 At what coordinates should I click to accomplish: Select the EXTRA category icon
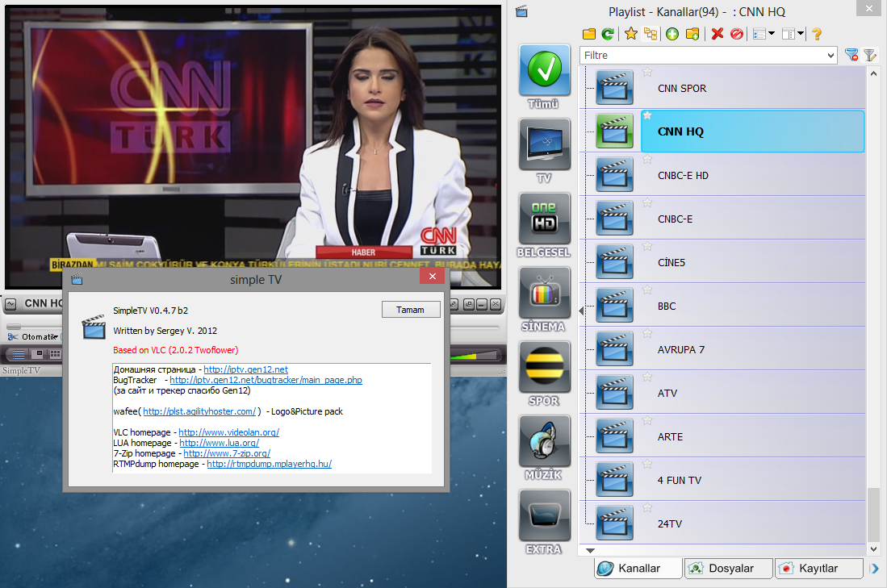pyautogui.click(x=544, y=515)
